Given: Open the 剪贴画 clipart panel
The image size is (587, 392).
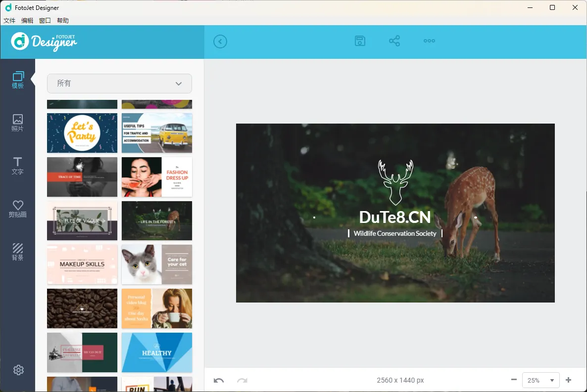Looking at the screenshot, I should click(18, 209).
